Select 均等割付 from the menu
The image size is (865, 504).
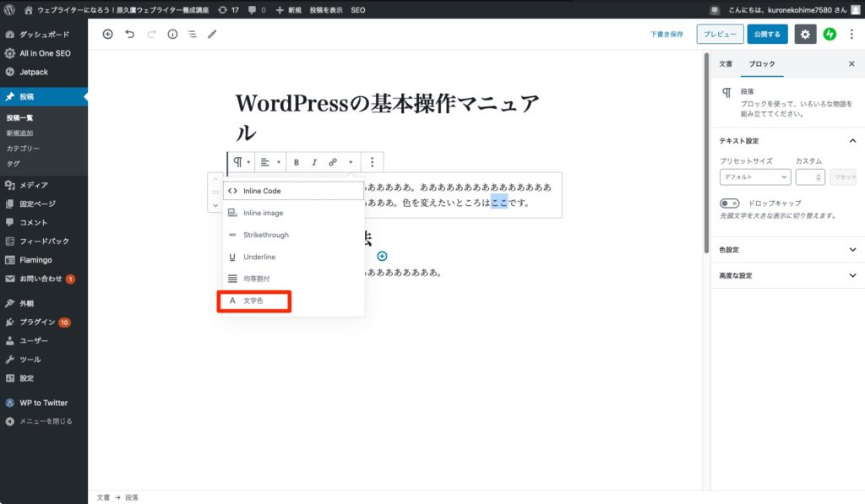click(x=293, y=279)
